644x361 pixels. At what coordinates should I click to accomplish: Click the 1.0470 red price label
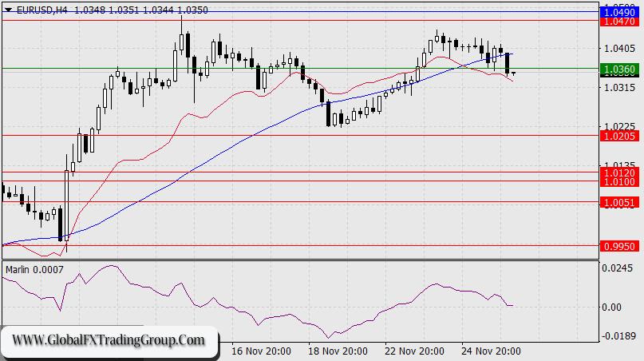tap(620, 22)
